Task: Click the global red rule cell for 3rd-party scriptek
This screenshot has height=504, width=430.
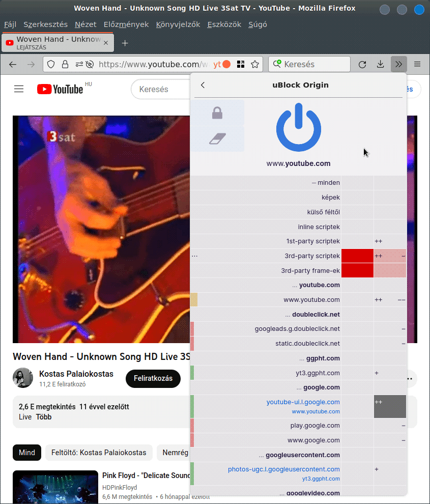Action: tap(357, 256)
